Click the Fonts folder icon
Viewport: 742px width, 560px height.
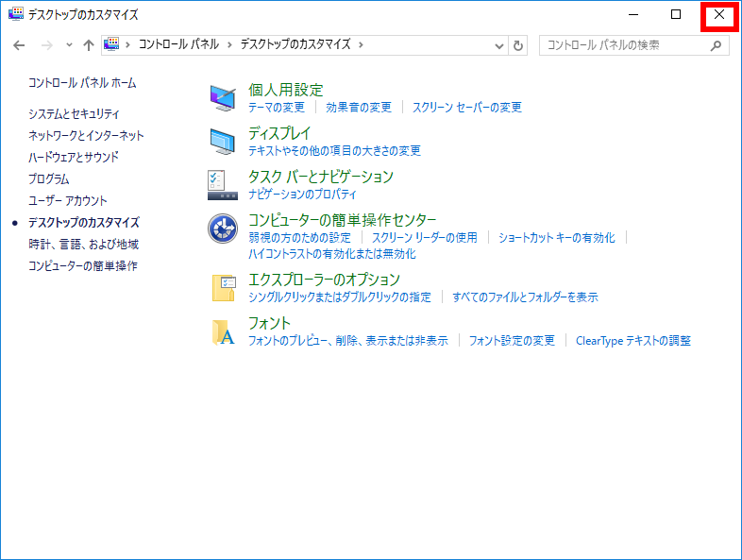coord(224,331)
